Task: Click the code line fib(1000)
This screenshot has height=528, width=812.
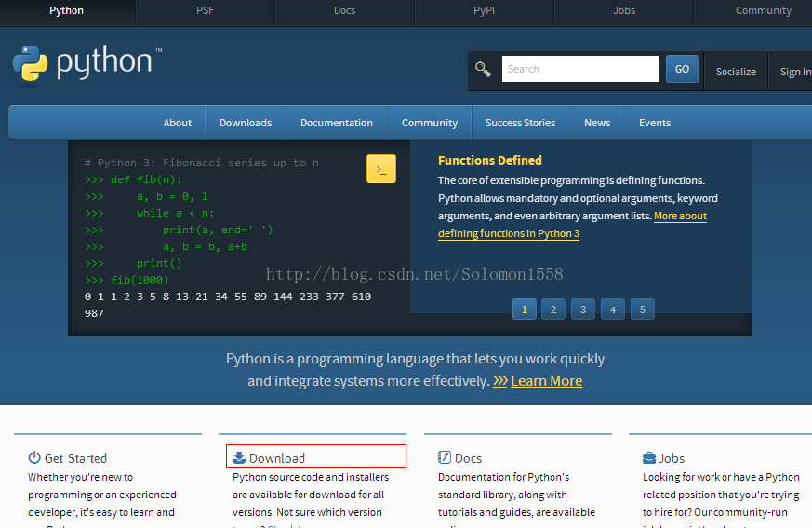Action: click(x=126, y=280)
